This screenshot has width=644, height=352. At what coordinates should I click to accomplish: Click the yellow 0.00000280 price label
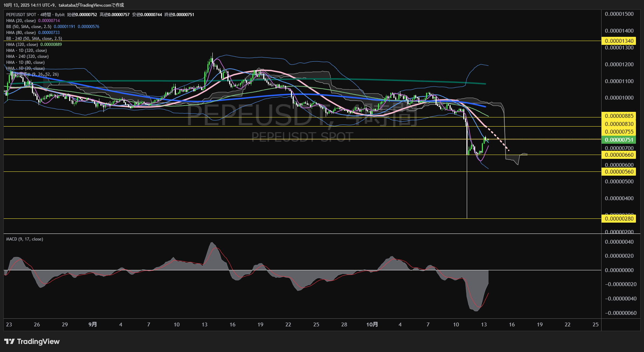pyautogui.click(x=619, y=219)
